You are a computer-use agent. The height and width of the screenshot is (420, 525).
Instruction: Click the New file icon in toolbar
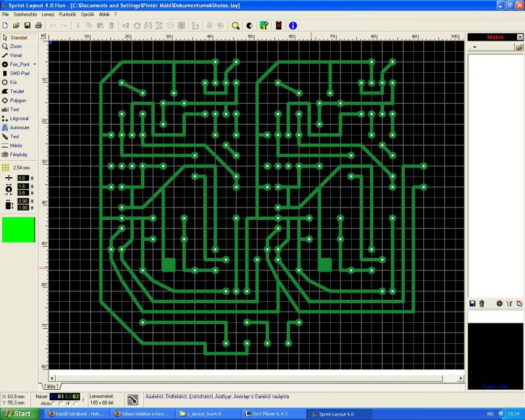tap(5, 26)
